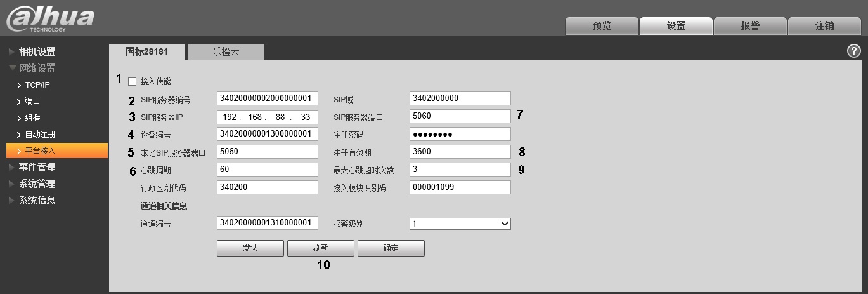Focus the 本地SIP服务器端口 input field
Viewport: 868px width, 294px height.
tap(267, 152)
